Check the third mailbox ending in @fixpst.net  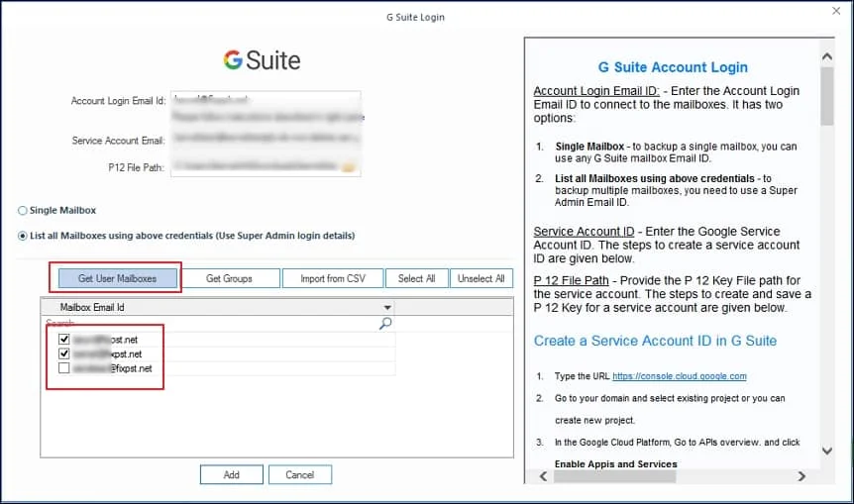click(63, 368)
